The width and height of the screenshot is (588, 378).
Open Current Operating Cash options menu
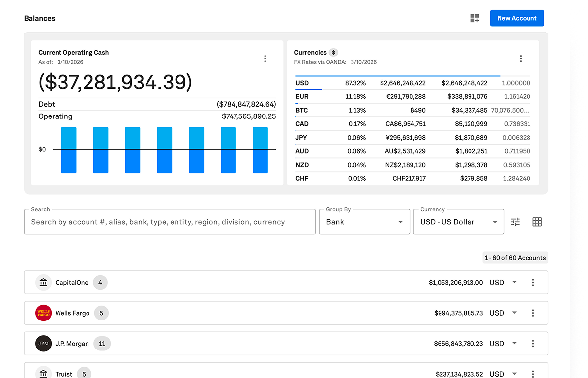click(x=265, y=58)
